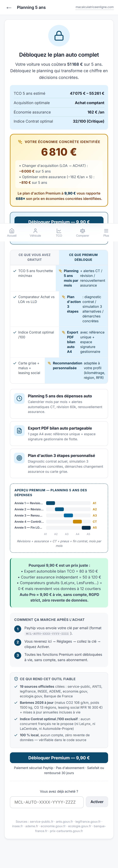
Task: Switch to the Accueil home tab
Action: (12, 233)
